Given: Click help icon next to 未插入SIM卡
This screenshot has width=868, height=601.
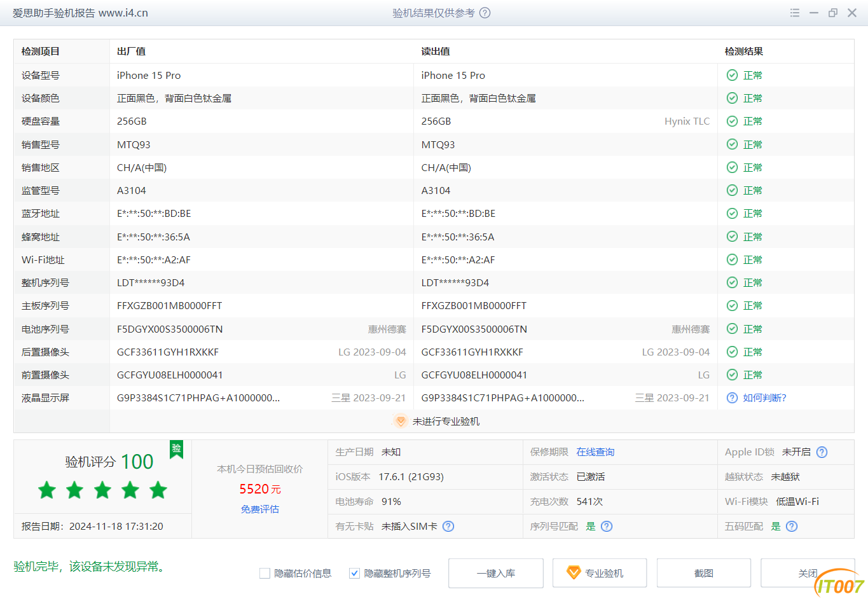Looking at the screenshot, I should [448, 526].
